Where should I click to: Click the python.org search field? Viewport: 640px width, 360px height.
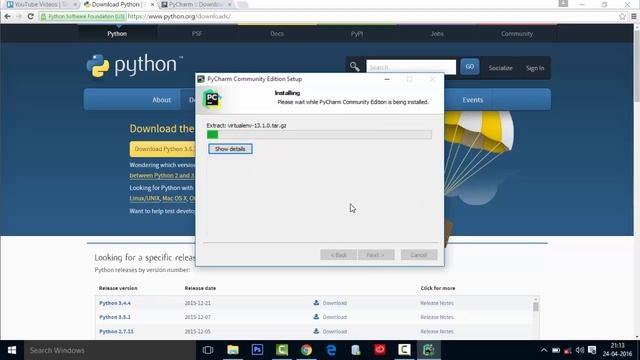tap(411, 67)
